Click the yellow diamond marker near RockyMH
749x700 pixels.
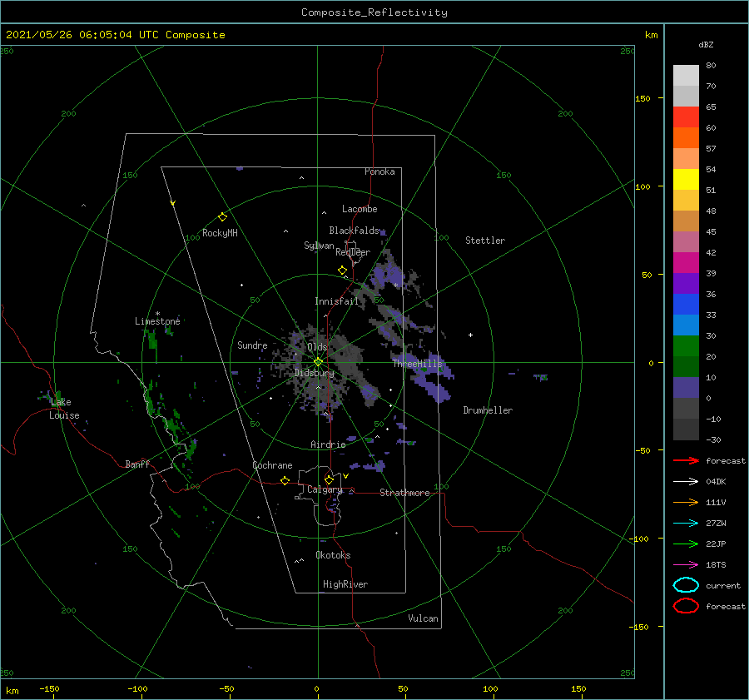point(222,217)
